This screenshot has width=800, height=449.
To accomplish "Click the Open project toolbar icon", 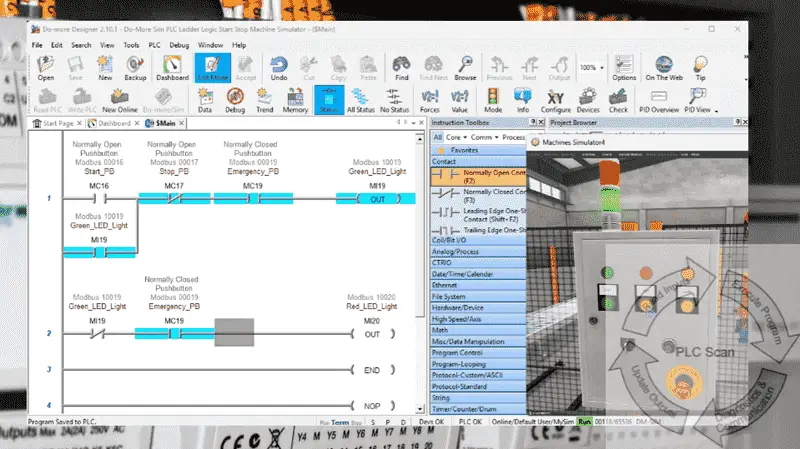I will coord(45,68).
